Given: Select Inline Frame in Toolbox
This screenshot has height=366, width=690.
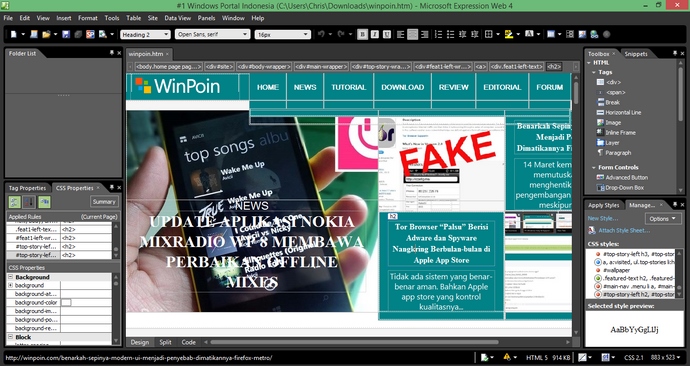Looking at the screenshot, I should point(616,132).
